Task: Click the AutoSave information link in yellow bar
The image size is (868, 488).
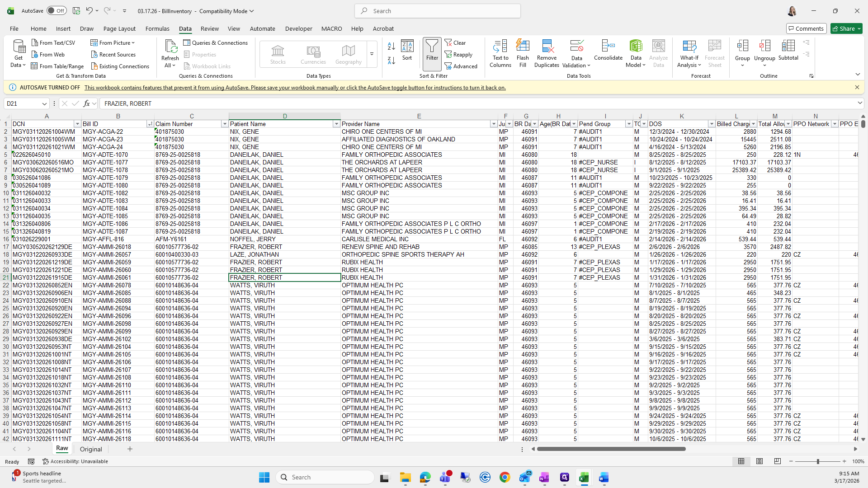Action: pos(295,88)
